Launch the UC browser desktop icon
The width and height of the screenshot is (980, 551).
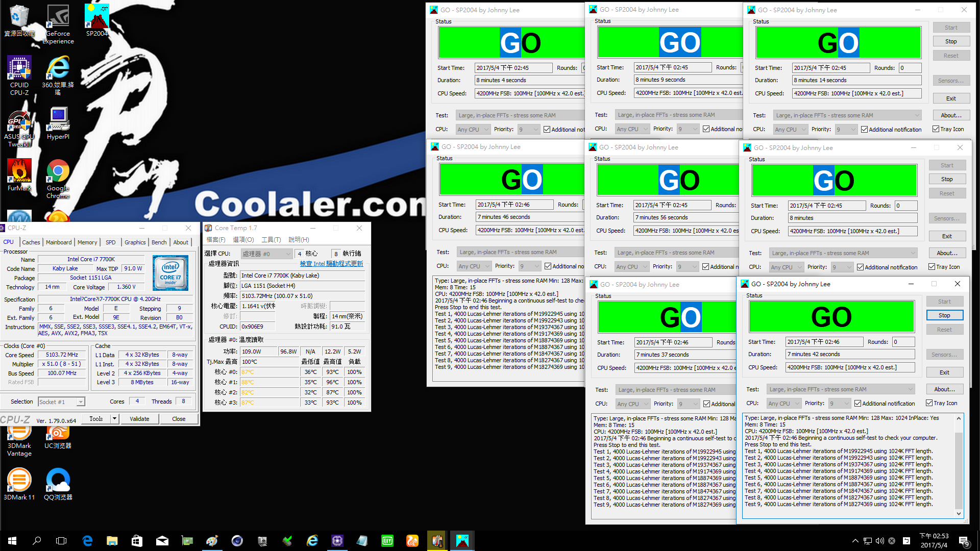click(x=58, y=437)
